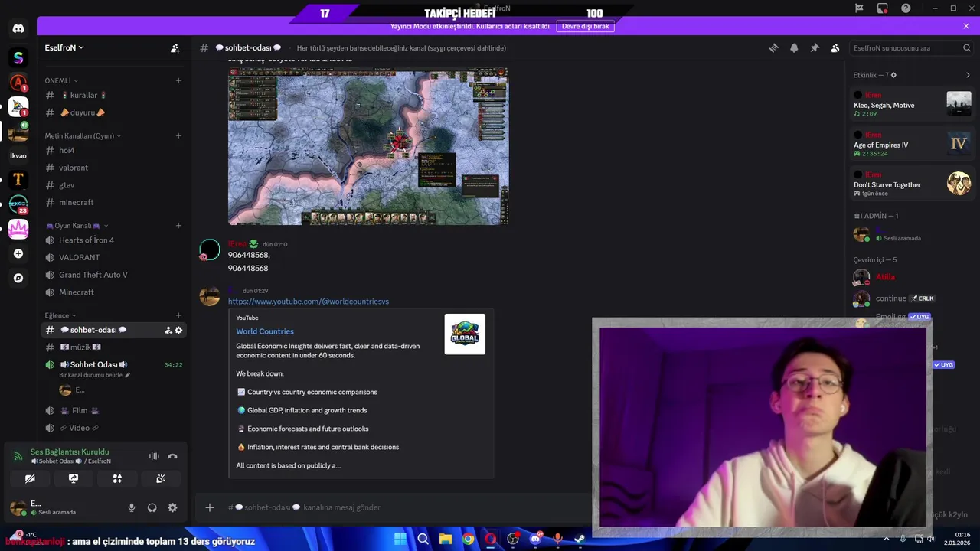The height and width of the screenshot is (551, 980).
Task: Create invite icon on sohbet-odası channel
Action: click(x=168, y=330)
